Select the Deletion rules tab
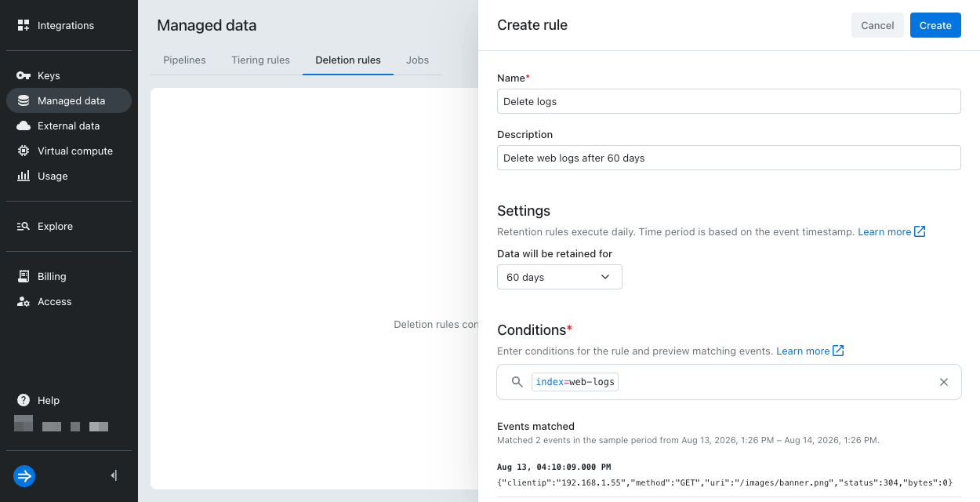The width and height of the screenshot is (980, 502). (348, 60)
